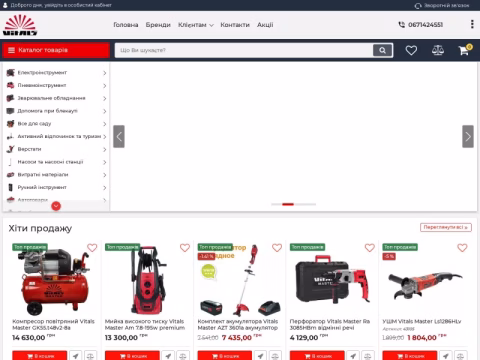The image size is (480, 360).
Task: Select last slider indicator dash
Action: click(x=311, y=204)
